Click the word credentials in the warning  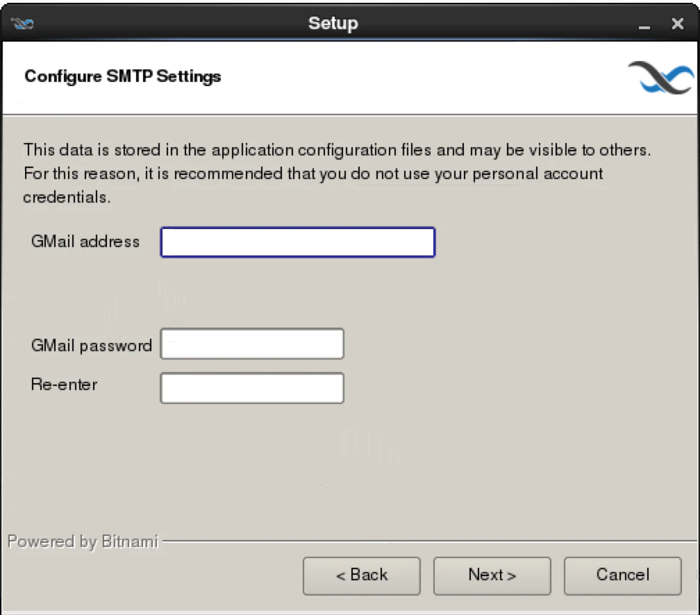point(67,197)
